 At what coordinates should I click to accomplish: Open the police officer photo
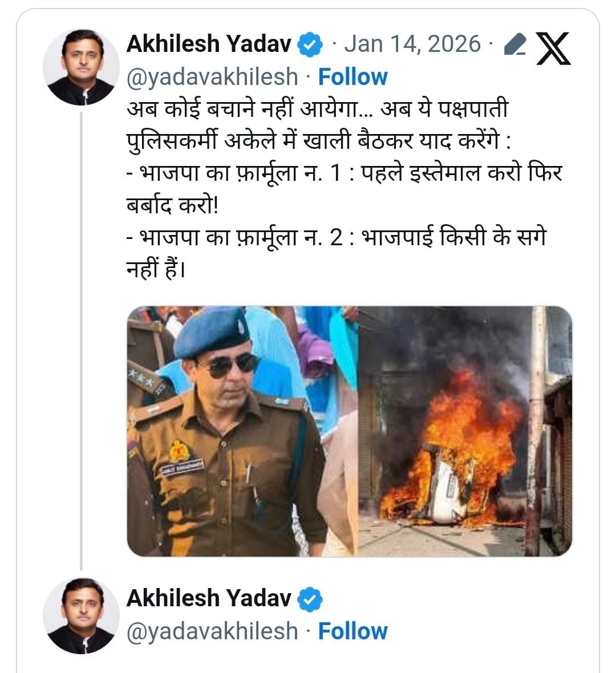[x=242, y=431]
